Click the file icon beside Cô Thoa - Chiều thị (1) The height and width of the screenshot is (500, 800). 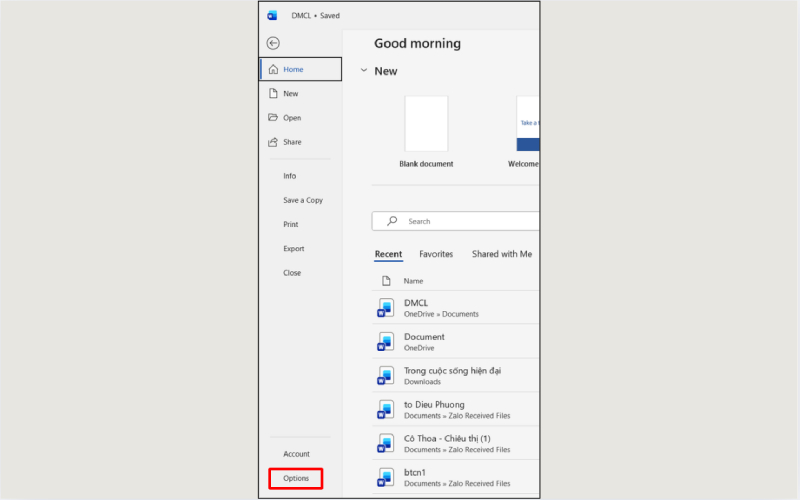point(386,443)
